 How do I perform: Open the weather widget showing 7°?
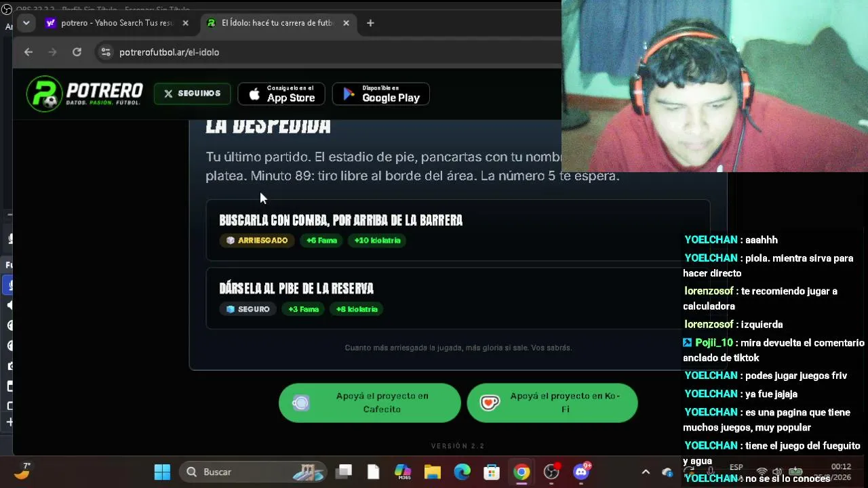[x=22, y=471]
